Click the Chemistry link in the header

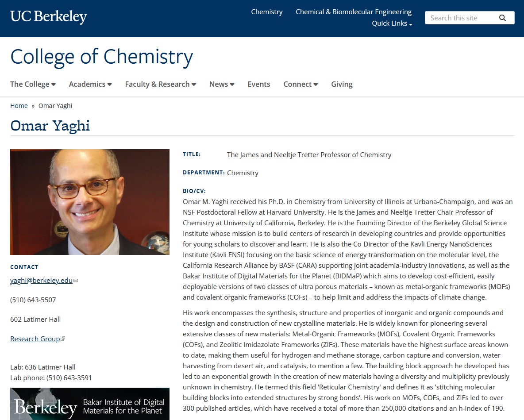pos(266,12)
